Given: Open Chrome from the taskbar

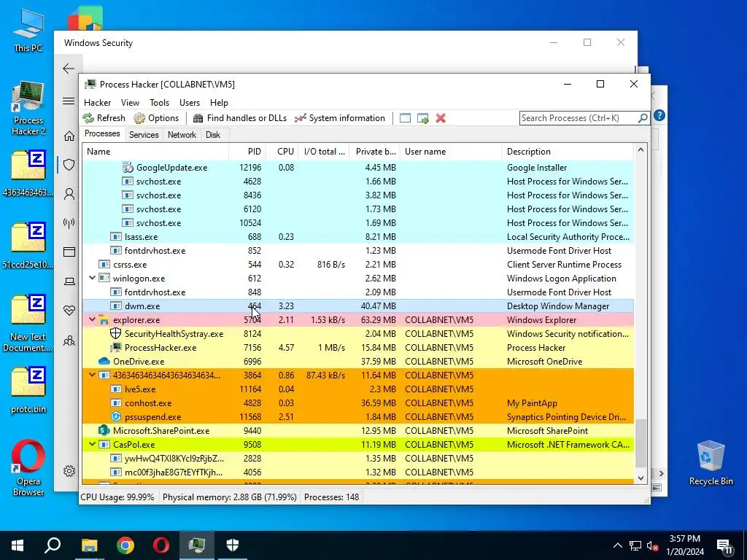Looking at the screenshot, I should click(x=125, y=545).
